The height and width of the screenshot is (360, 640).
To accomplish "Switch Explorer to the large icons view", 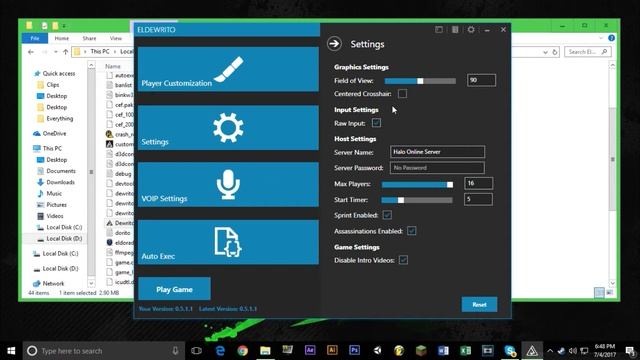I will 610,292.
